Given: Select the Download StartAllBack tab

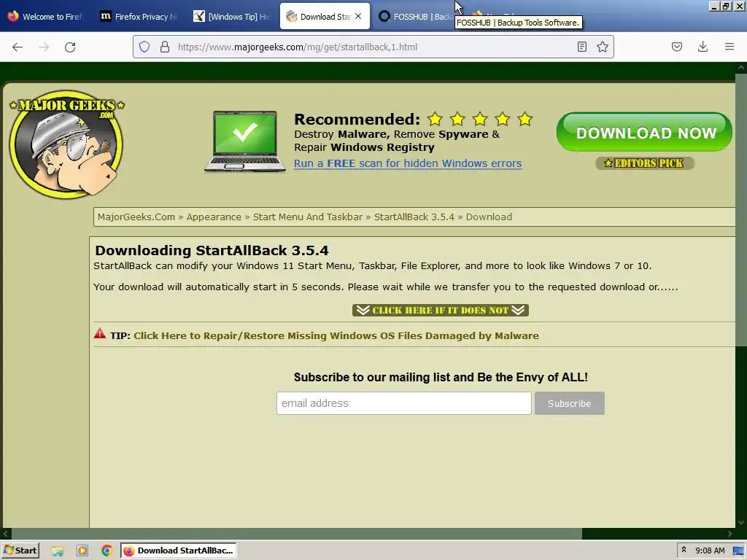Looking at the screenshot, I should (x=318, y=16).
